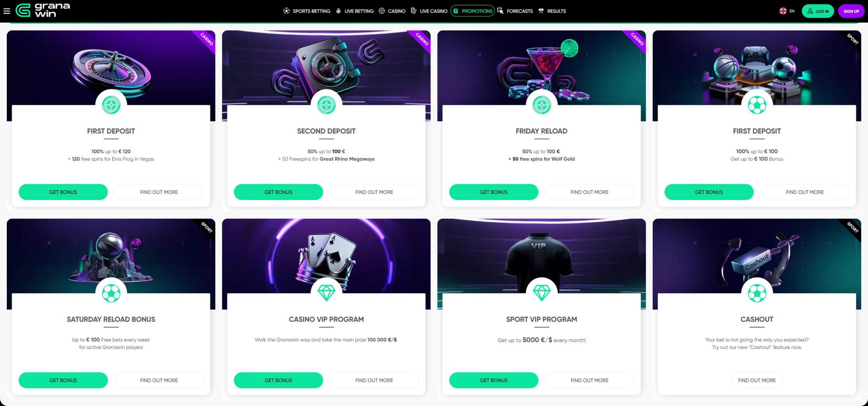Open the Forecasts page
Viewport: 868px width, 406px height.
(515, 11)
